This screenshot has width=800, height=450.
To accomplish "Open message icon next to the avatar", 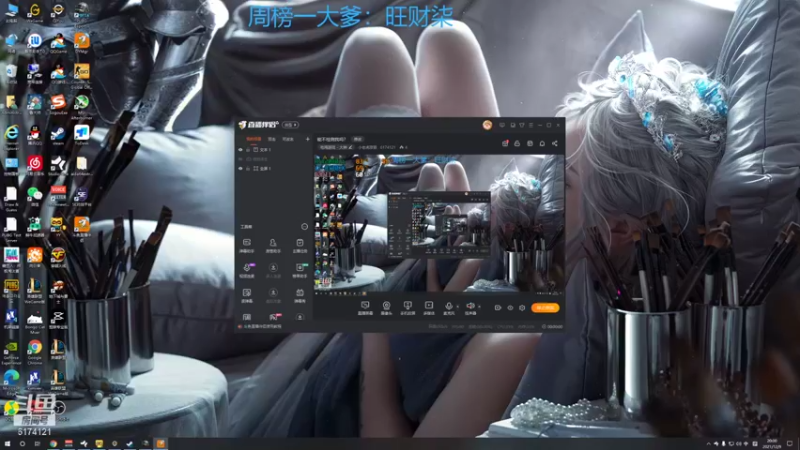I will click(x=502, y=125).
